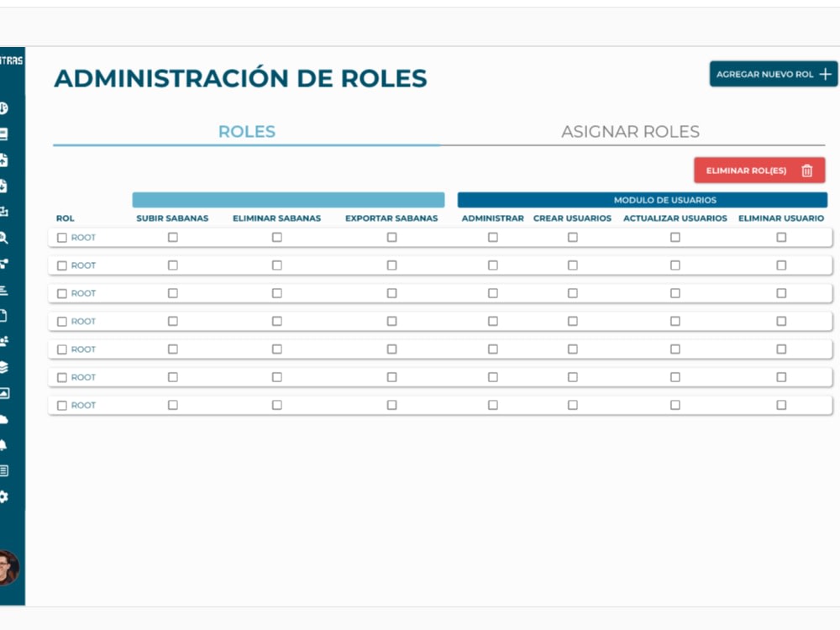Click the CREAR USUARIOS column header
Image resolution: width=840 pixels, height=630 pixels.
pos(572,218)
